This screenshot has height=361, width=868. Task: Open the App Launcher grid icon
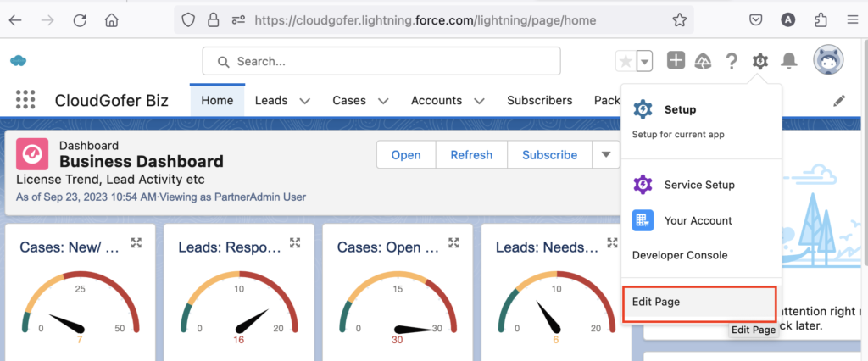(25, 100)
